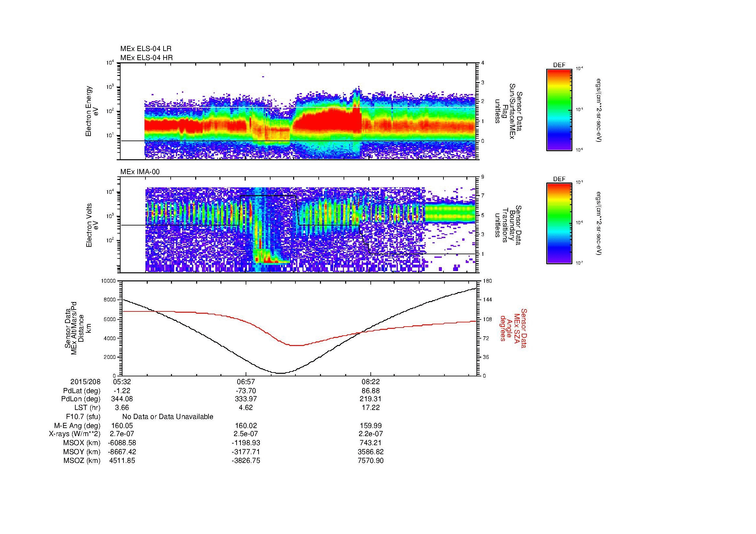Click PdLon value '344.08'

(122, 399)
